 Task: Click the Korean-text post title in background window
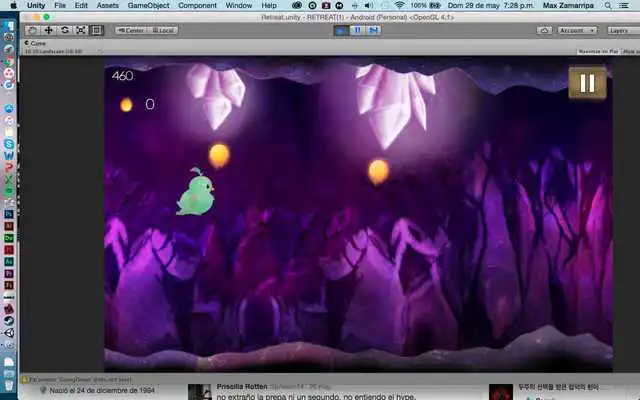[x=558, y=387]
